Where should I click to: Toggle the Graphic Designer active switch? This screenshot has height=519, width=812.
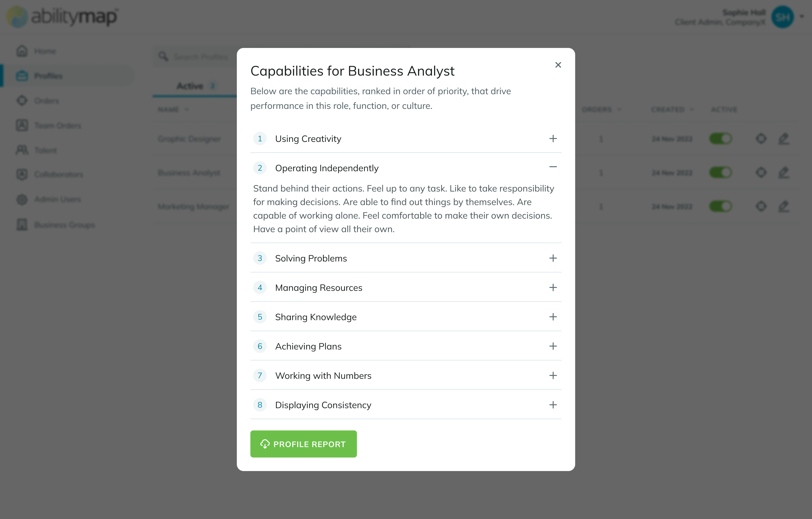[x=720, y=139]
